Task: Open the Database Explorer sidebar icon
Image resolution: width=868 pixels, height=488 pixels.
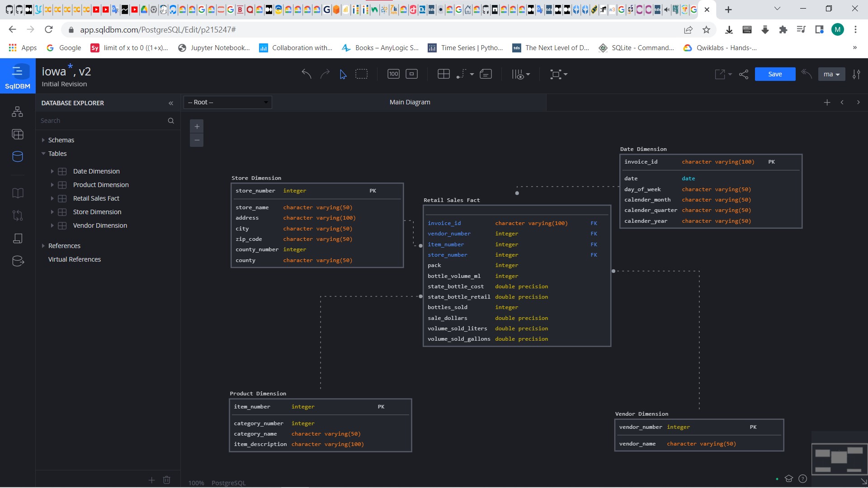Action: 17,157
